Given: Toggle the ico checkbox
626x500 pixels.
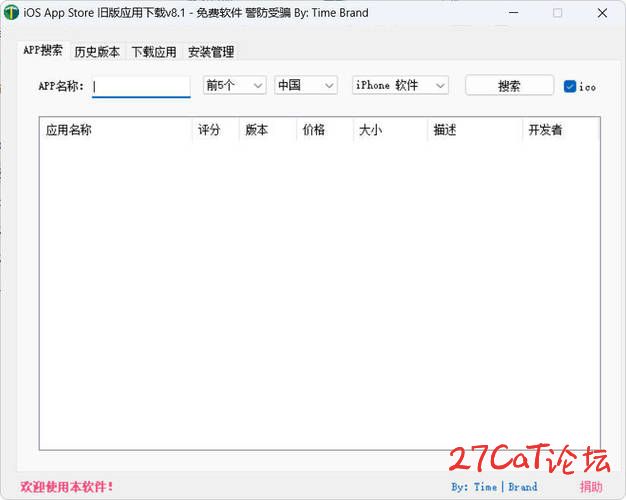Looking at the screenshot, I should [x=570, y=86].
